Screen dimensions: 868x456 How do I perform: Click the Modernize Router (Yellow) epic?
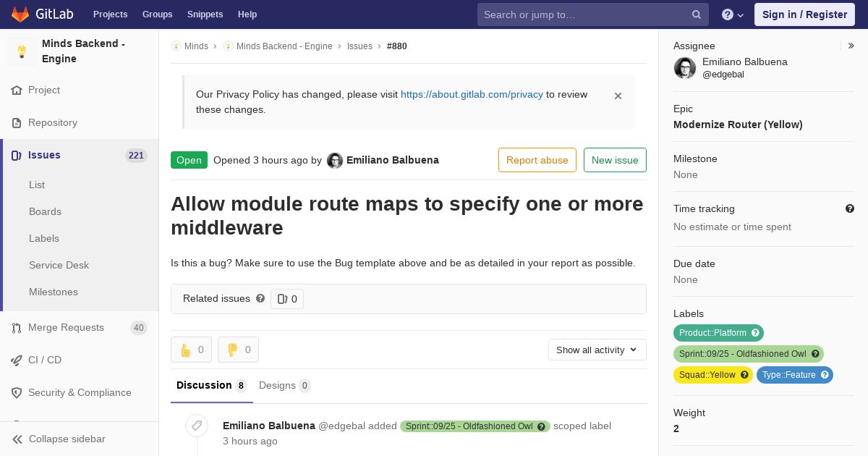pyautogui.click(x=738, y=124)
